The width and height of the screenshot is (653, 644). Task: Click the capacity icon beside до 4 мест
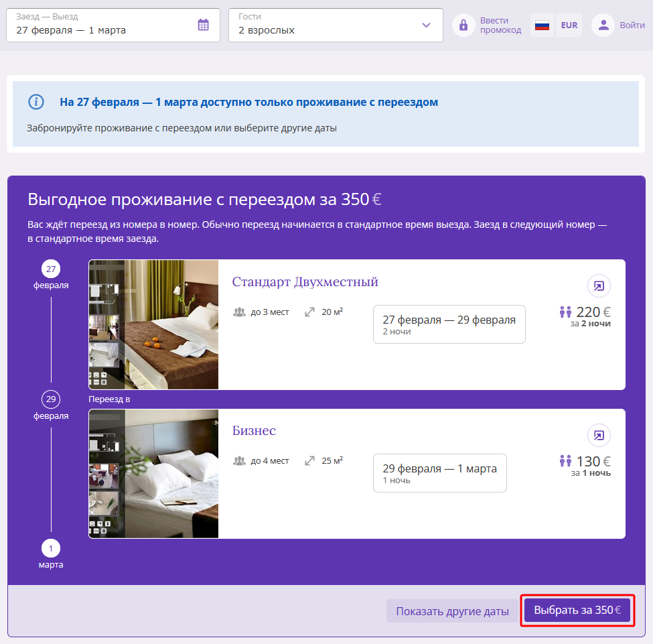239,460
